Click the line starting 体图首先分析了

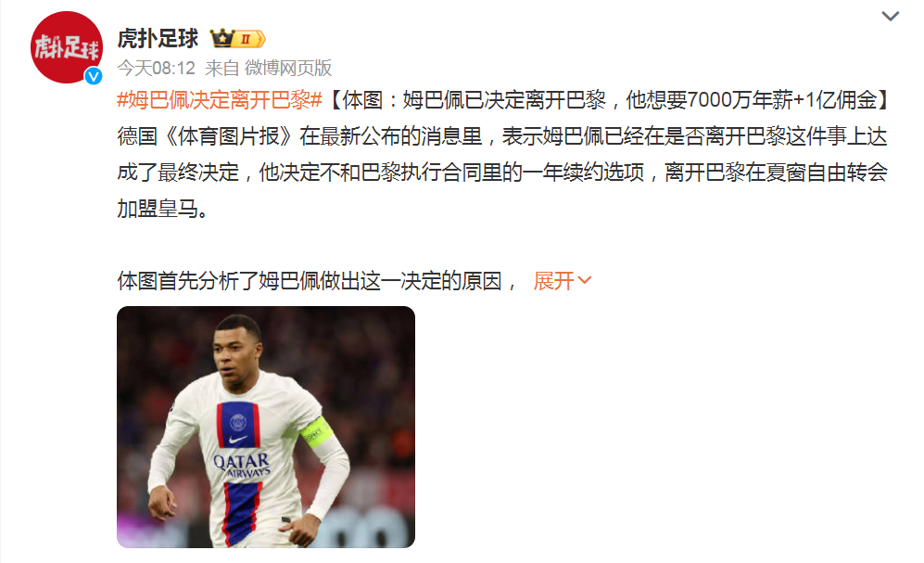318,281
